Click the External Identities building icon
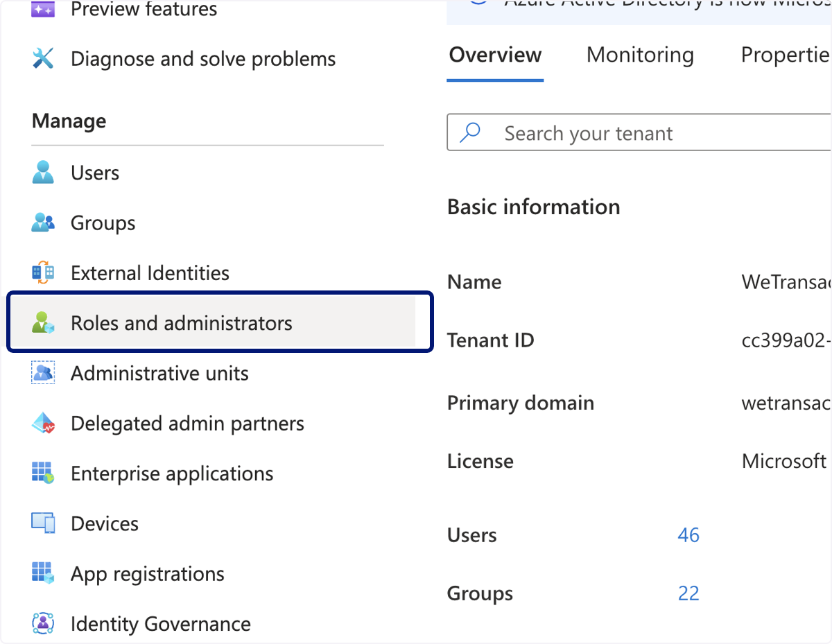The image size is (832, 644). [43, 272]
